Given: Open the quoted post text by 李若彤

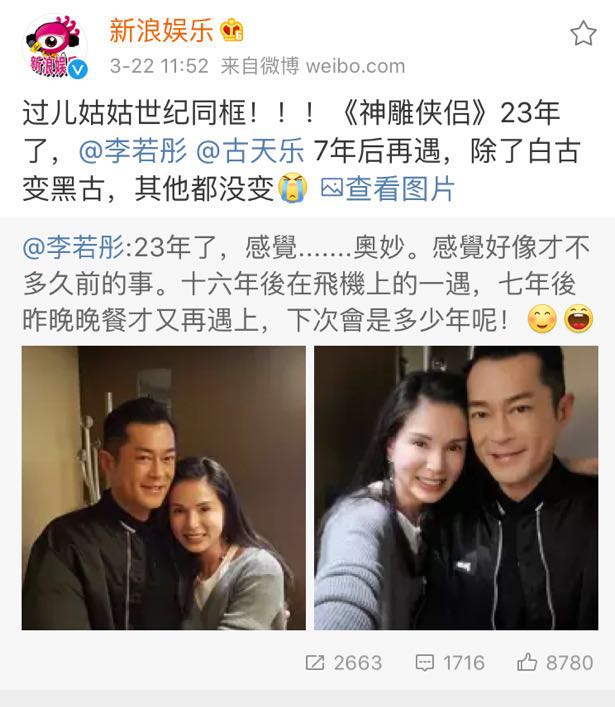Looking at the screenshot, I should pos(308,284).
